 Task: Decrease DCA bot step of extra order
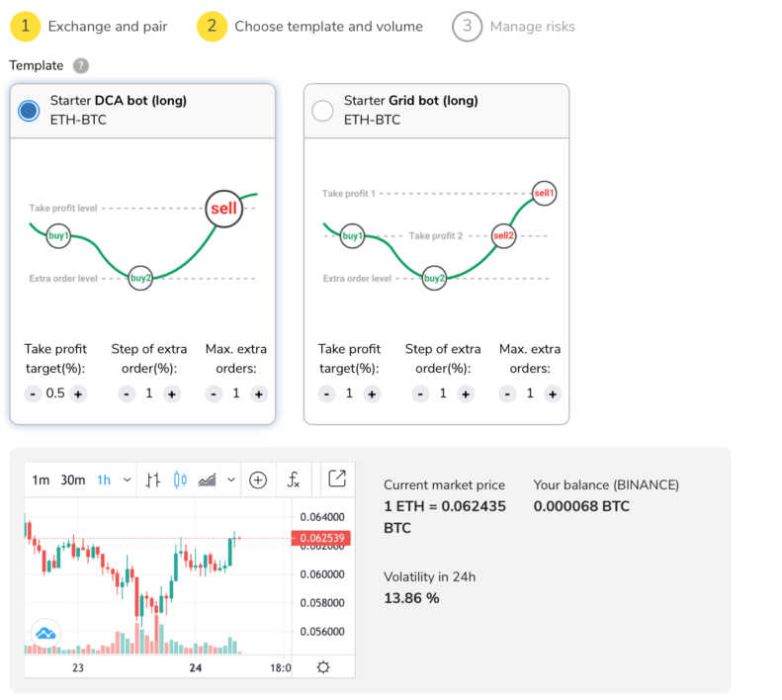tap(127, 394)
